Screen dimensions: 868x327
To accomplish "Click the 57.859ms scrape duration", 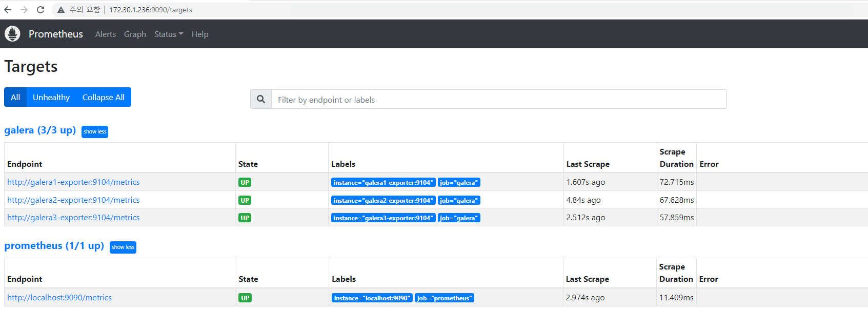I will [677, 218].
